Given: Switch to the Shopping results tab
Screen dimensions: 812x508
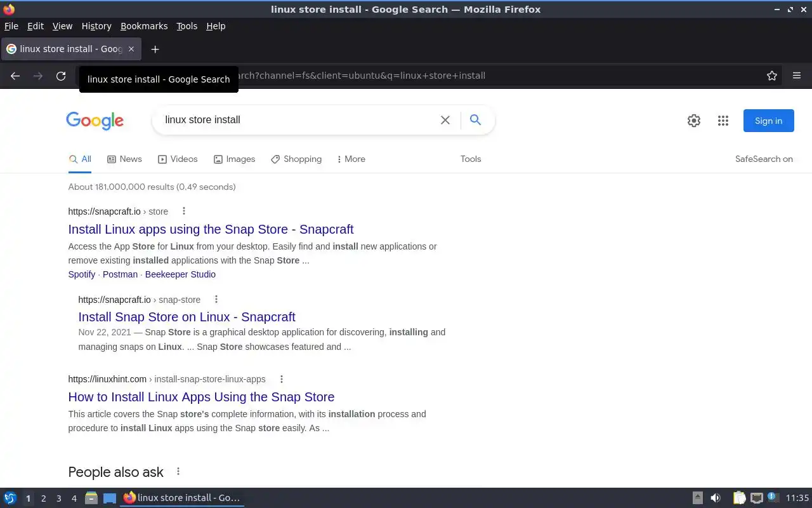Looking at the screenshot, I should coord(296,159).
